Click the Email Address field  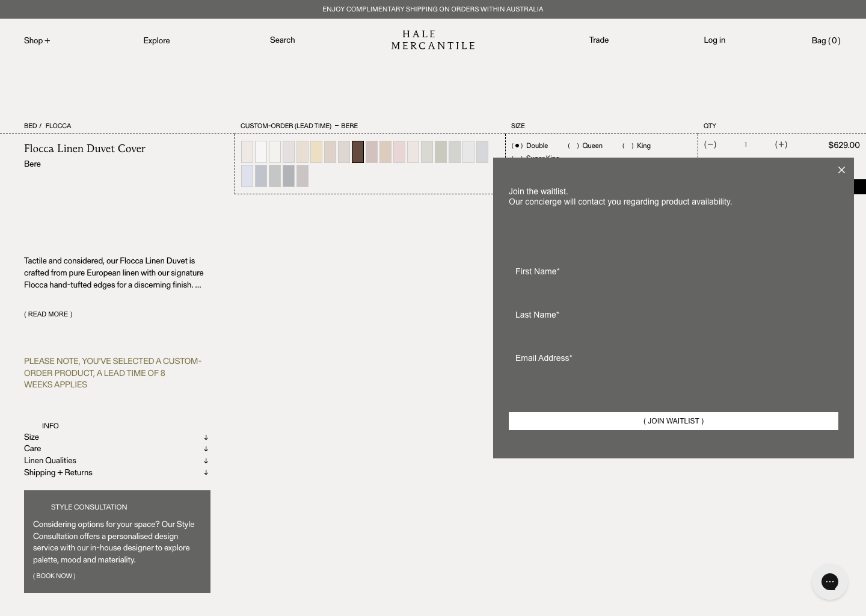tap(673, 359)
